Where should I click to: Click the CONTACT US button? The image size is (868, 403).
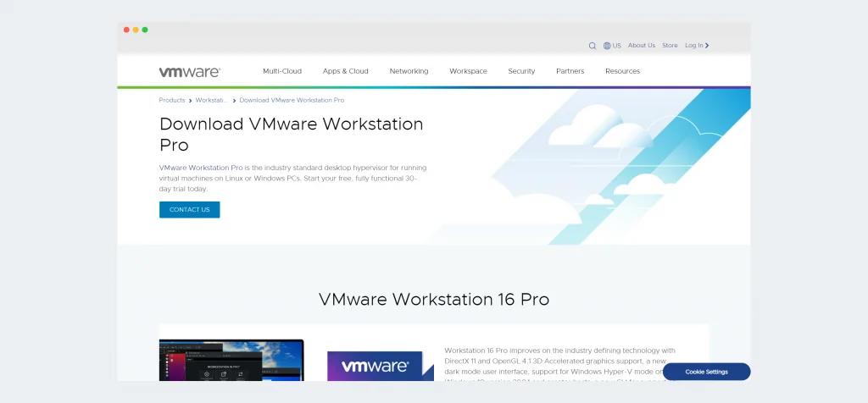pos(189,209)
